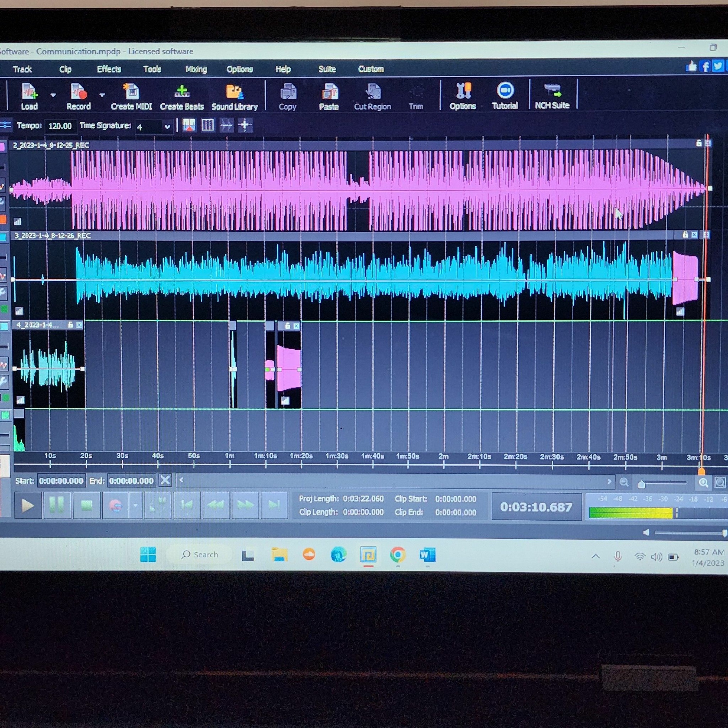Click the Create MIDI toolbar icon

pos(131,97)
